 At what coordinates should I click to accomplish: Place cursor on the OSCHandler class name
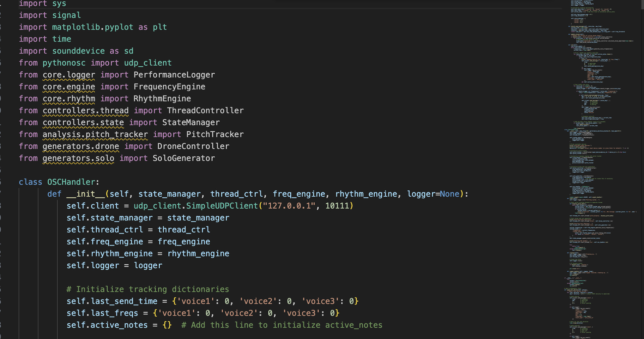[71, 182]
